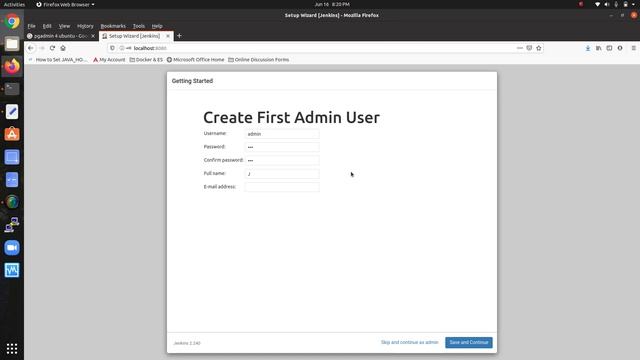Open Terminal from the dock
This screenshot has width=640, height=360.
[x=12, y=89]
